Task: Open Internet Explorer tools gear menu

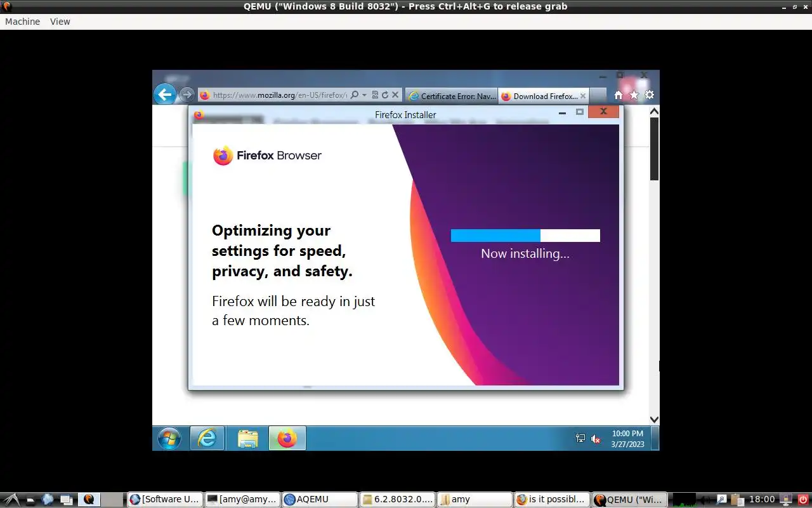Action: 650,95
